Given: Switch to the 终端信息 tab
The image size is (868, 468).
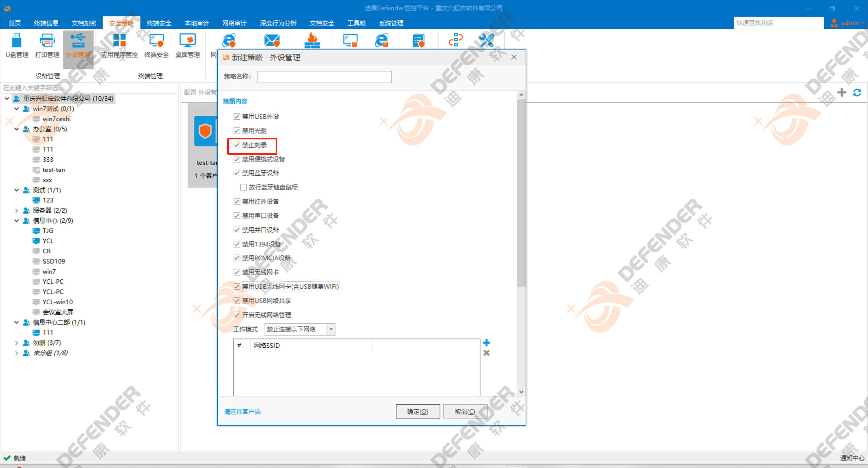Looking at the screenshot, I should click(x=46, y=23).
